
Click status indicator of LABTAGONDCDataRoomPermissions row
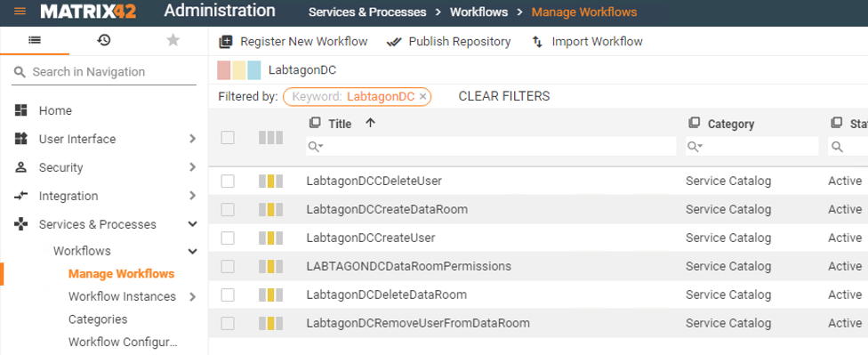coord(270,266)
